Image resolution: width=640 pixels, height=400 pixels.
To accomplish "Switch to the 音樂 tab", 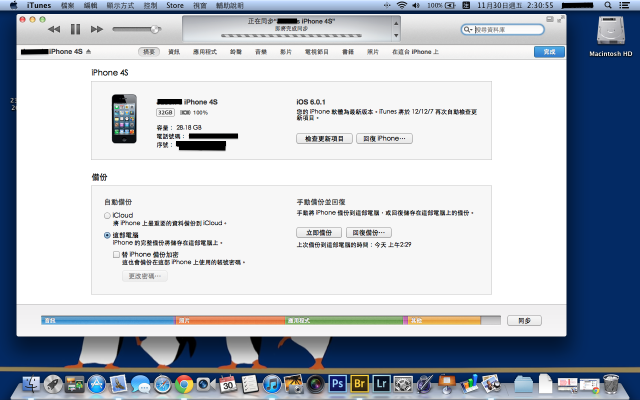I will point(261,52).
